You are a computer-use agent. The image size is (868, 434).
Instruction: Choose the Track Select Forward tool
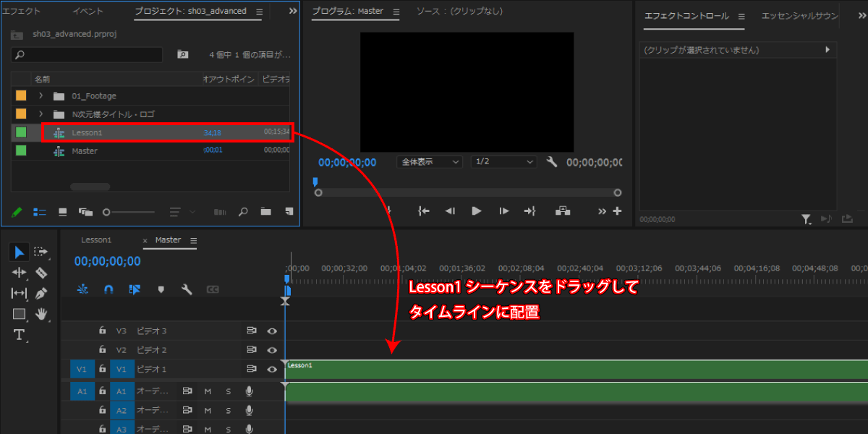click(41, 252)
